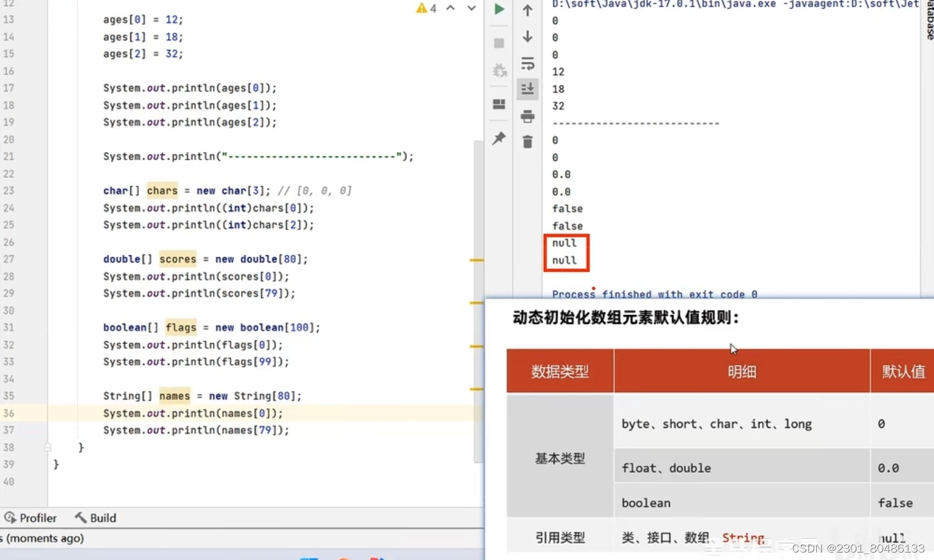Click the highlighted scores variable

coord(177,259)
